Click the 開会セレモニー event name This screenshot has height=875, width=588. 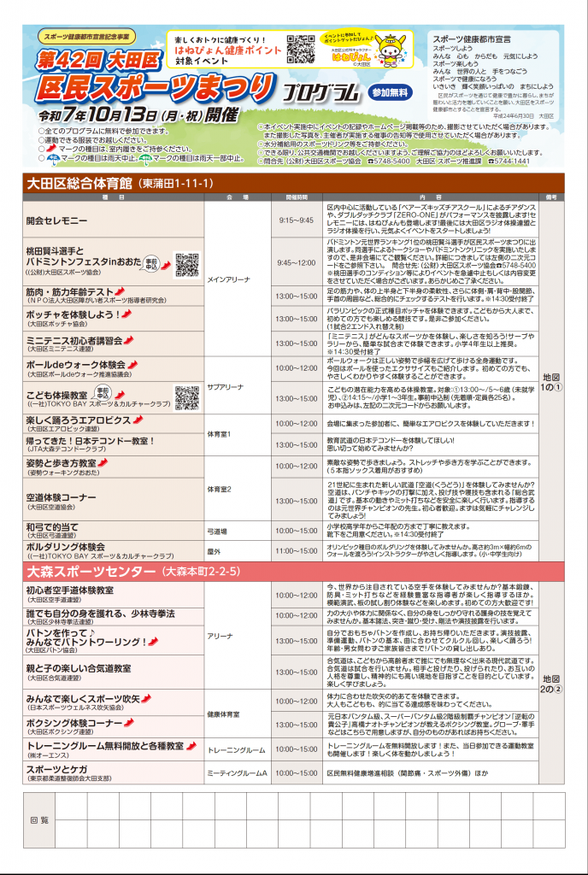57,221
